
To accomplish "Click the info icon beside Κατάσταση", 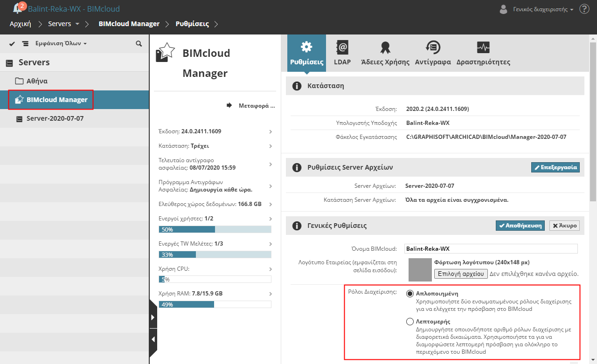I will point(296,86).
